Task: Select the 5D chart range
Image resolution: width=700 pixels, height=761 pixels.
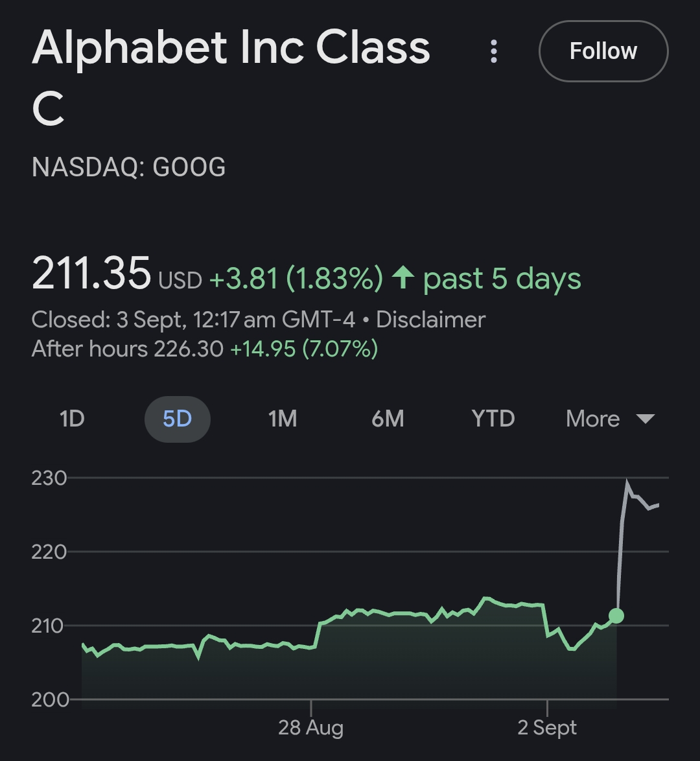Action: 177,419
